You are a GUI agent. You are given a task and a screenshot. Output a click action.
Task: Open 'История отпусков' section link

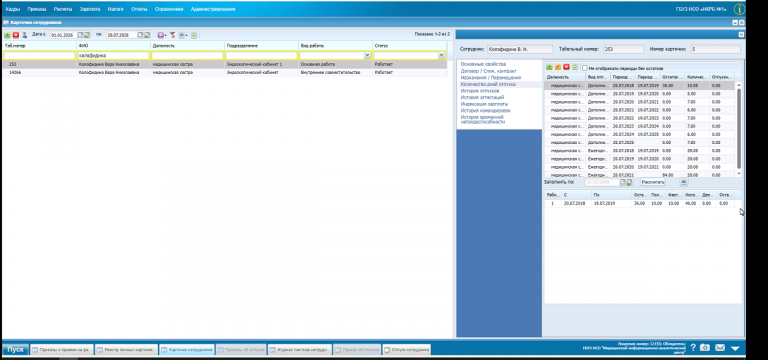coord(480,91)
